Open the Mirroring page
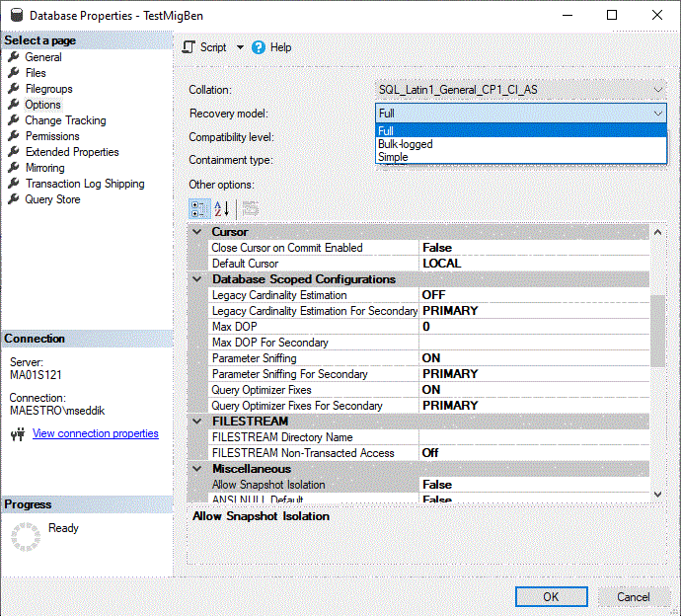This screenshot has height=616, width=681. tap(45, 168)
